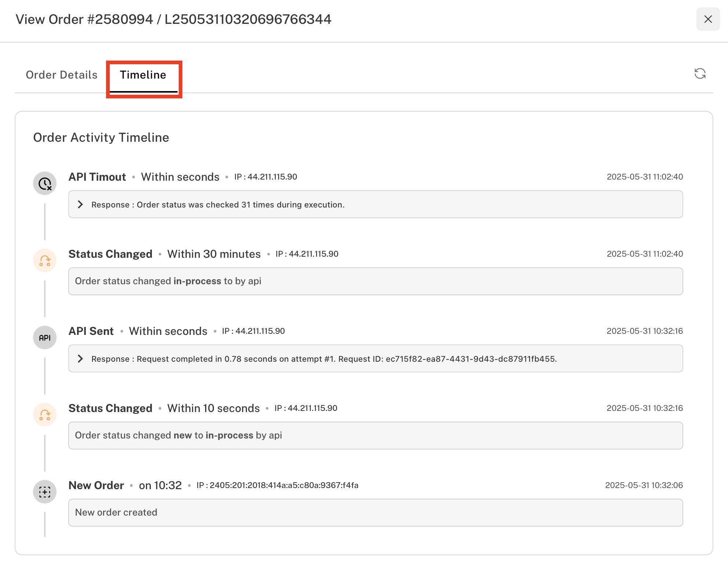Click the API Timout timestamp 2025-05-31 11:02:40

[x=645, y=177]
